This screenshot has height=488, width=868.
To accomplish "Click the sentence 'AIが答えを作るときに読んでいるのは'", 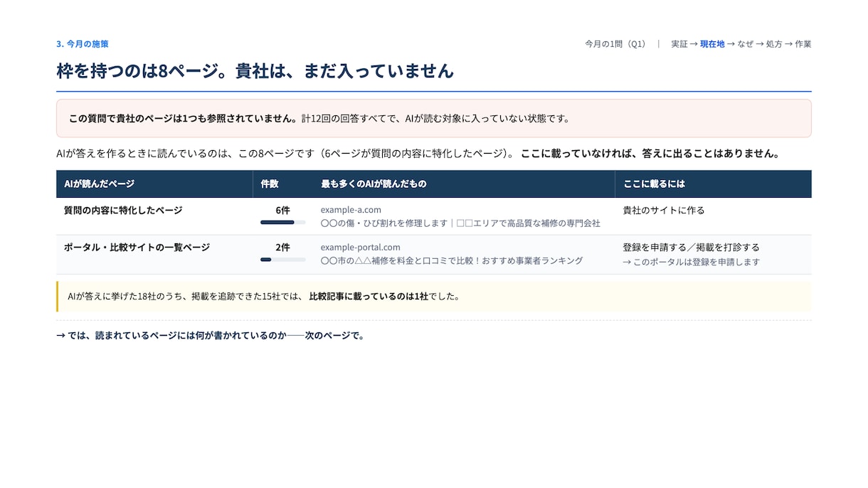I will point(418,153).
